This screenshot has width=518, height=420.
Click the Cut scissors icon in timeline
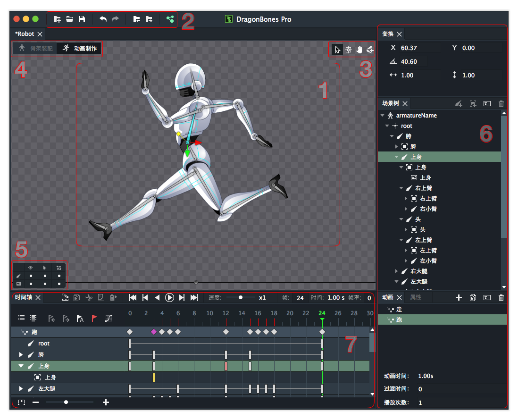[x=89, y=298]
